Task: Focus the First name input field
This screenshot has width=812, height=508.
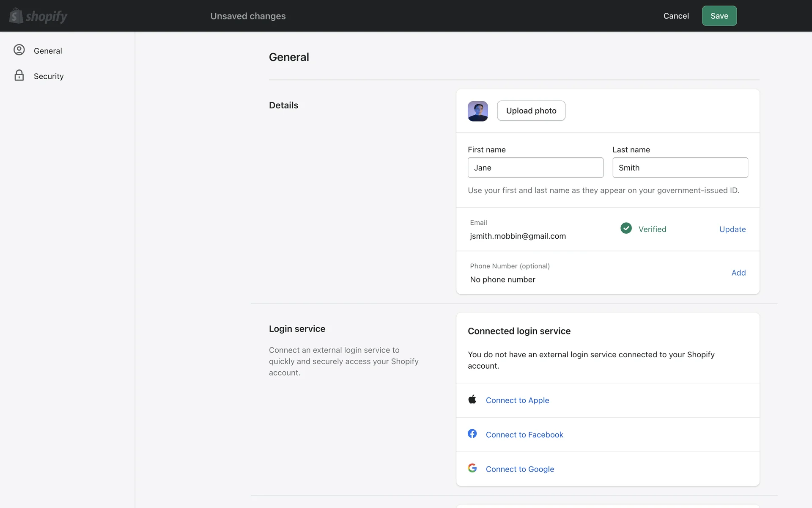Action: (x=535, y=168)
